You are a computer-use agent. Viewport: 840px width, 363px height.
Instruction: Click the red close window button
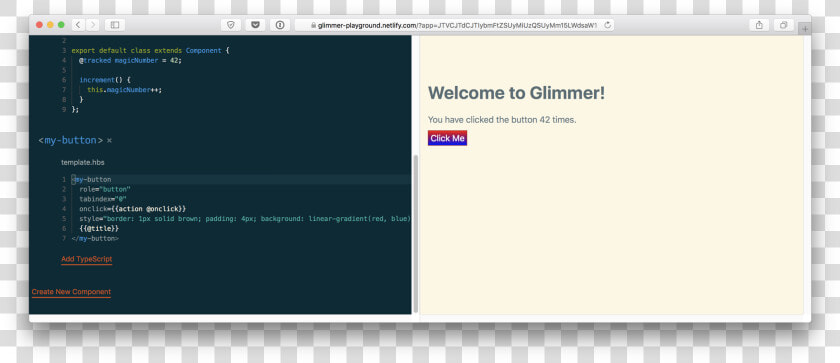(39, 25)
